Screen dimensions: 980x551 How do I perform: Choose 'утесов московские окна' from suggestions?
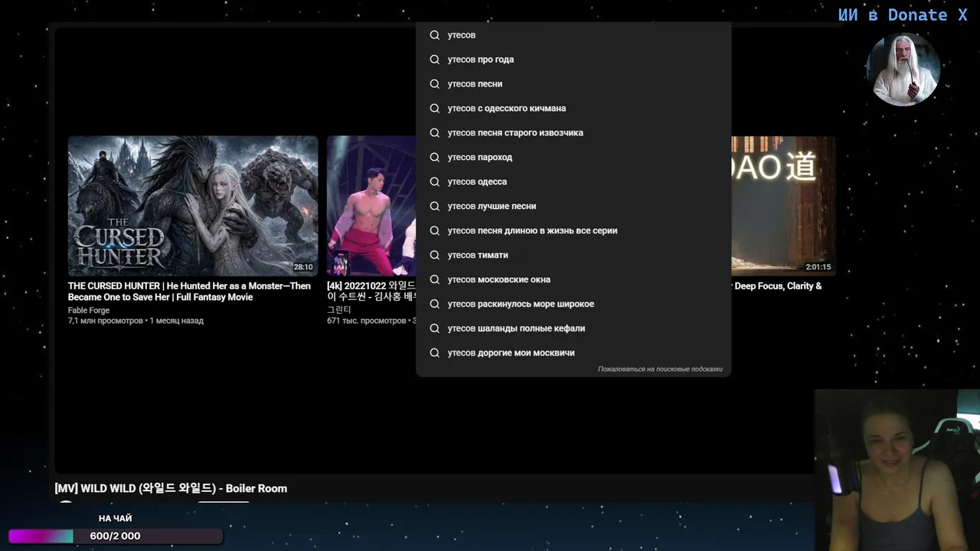(573, 279)
